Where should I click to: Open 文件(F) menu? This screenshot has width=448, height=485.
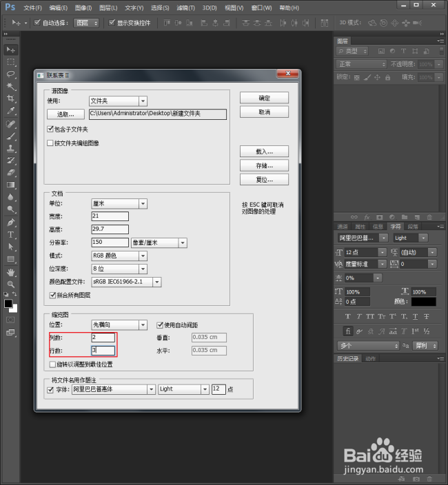(32, 8)
